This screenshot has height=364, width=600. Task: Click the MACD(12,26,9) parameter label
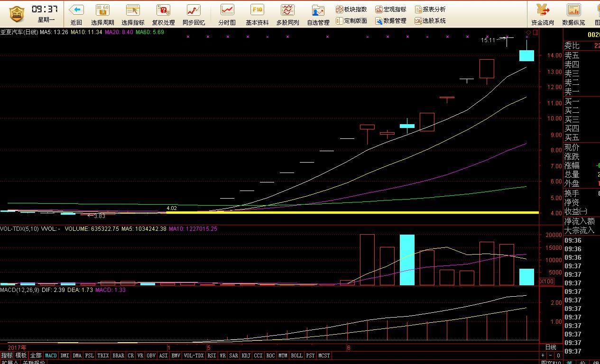tap(20, 290)
